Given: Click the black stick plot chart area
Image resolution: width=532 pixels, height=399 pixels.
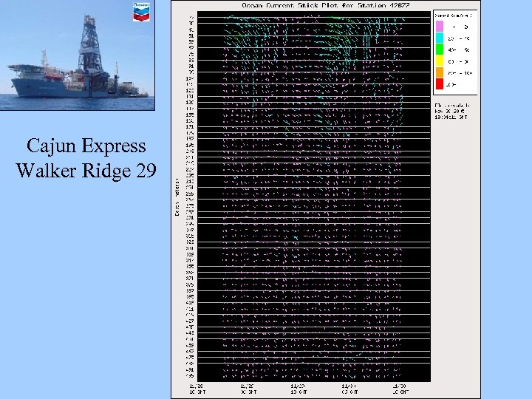Looking at the screenshot, I should pyautogui.click(x=314, y=197).
